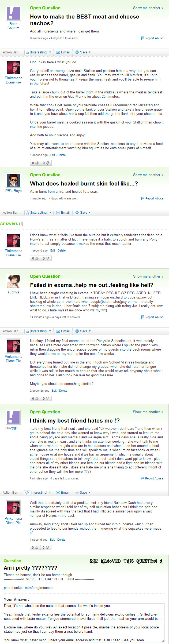This screenshot has width=169, height=644.
Task: Click Edit link under the nachos answer
Action: [x=53, y=155]
